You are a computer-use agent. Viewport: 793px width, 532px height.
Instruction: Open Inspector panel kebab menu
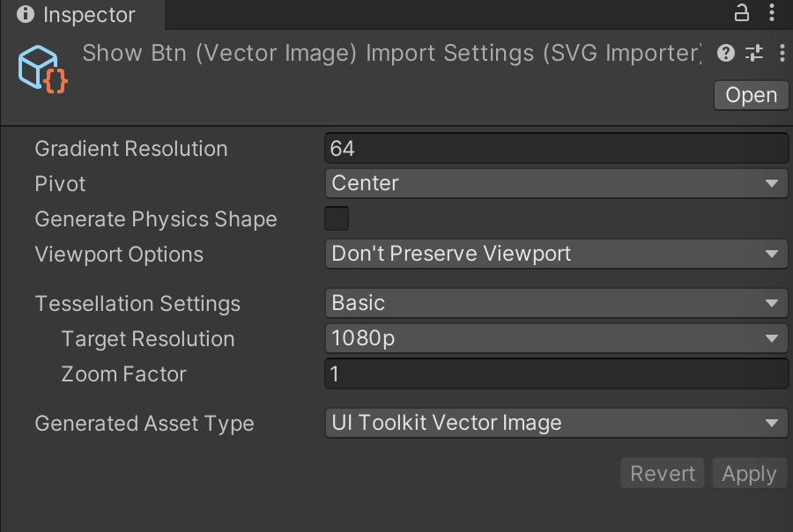click(x=772, y=12)
